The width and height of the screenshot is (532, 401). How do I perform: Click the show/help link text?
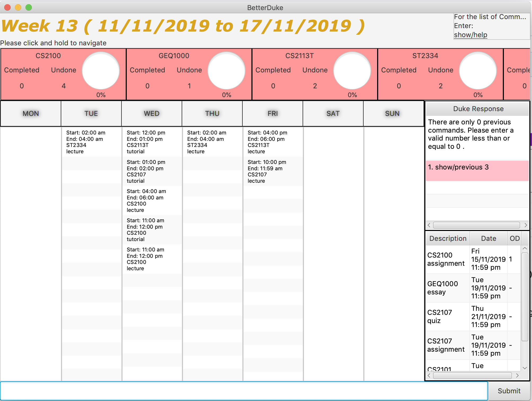click(x=470, y=35)
